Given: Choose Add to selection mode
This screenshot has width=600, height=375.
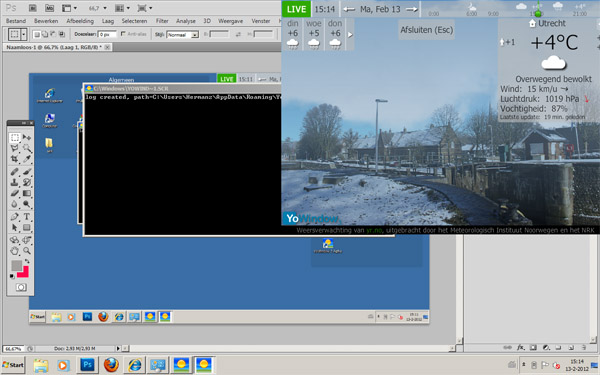Looking at the screenshot, I should [45, 34].
